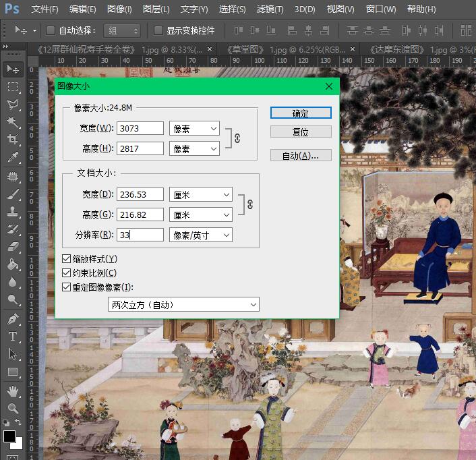The height and width of the screenshot is (460, 476).
Task: Open document height 厘米 unit dropdown
Action: pyautogui.click(x=201, y=215)
